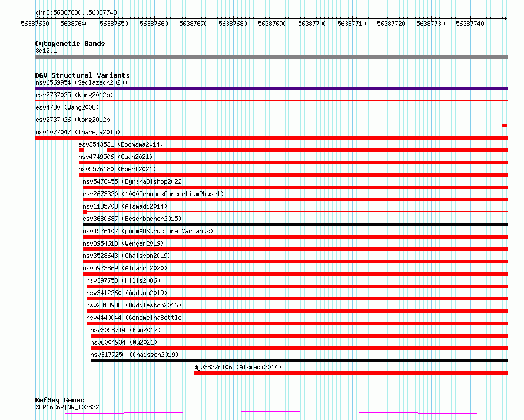The image size is (524, 420).
Task: Select nsv397753 (Mills2006) label
Action: click(x=123, y=280)
